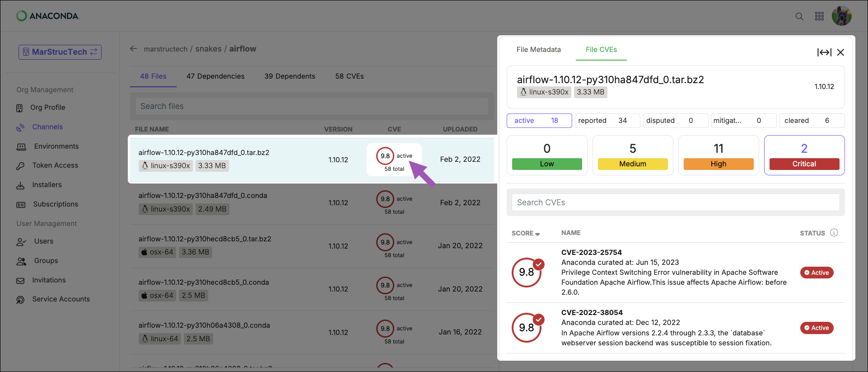Switch to File CVEs tab
Image resolution: width=868 pixels, height=372 pixels.
pos(601,50)
